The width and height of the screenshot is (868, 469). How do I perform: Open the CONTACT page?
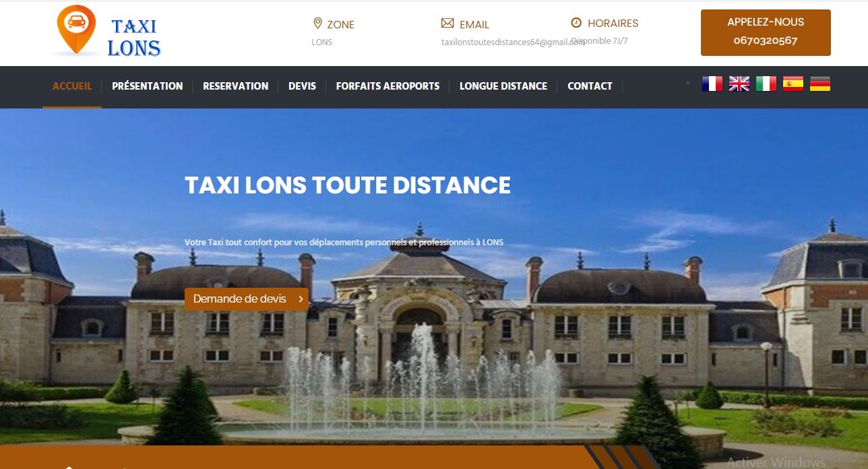tap(590, 86)
